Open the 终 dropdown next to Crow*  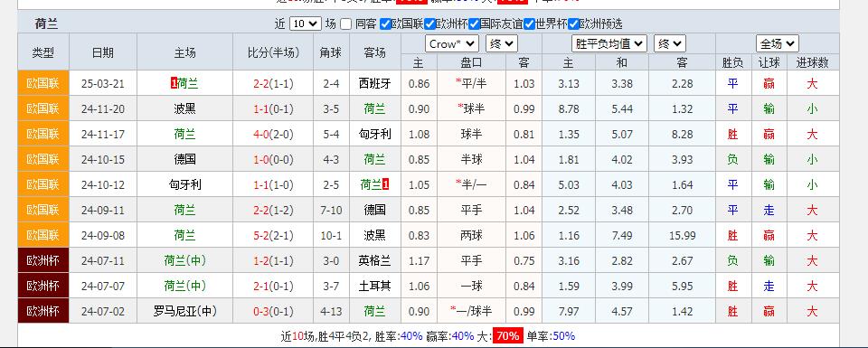[x=502, y=43]
